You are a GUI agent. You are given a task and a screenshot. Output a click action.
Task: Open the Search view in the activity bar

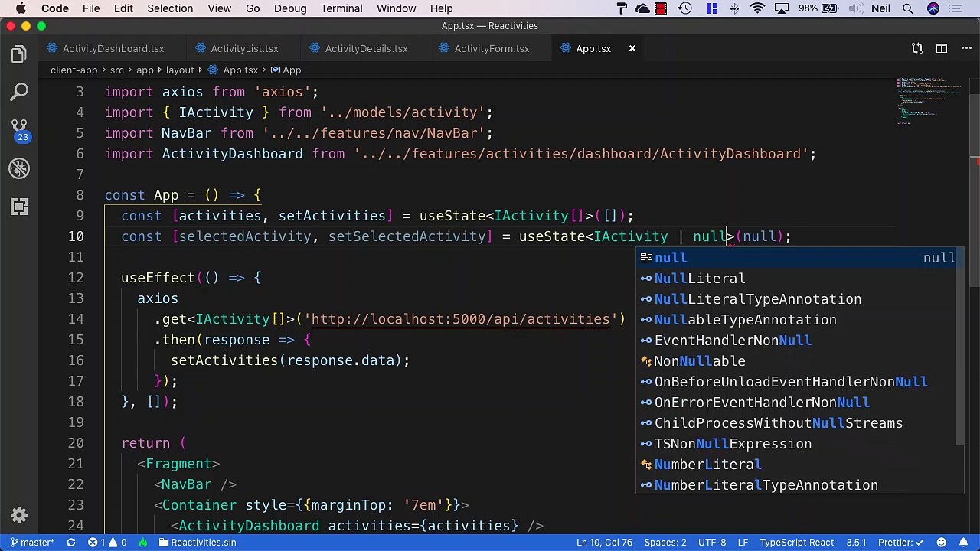pyautogui.click(x=19, y=92)
